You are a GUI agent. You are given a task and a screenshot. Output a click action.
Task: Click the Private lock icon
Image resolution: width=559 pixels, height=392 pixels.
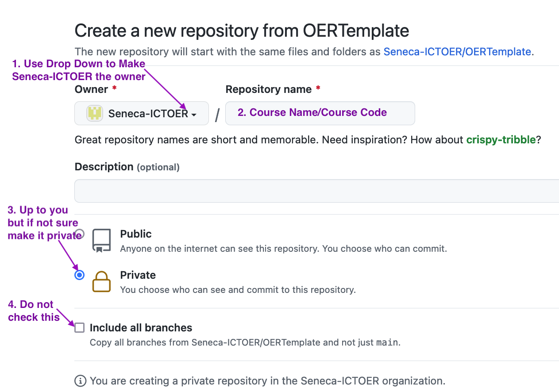click(x=101, y=282)
